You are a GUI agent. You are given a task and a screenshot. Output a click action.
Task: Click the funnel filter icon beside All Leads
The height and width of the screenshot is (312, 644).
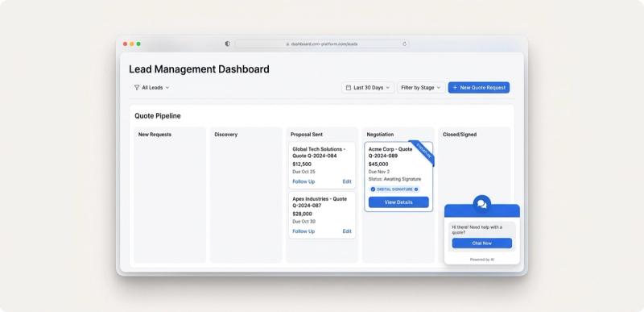(x=137, y=88)
